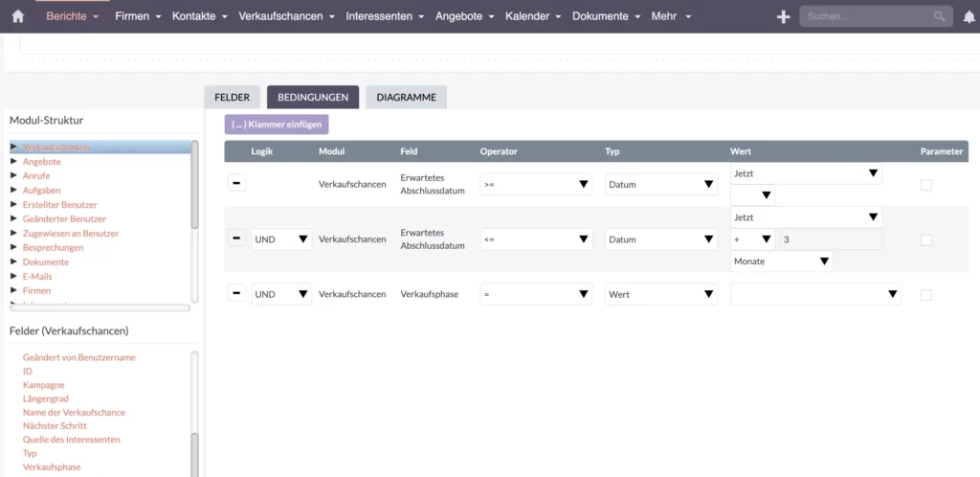980x477 pixels.
Task: Open the quick create plus icon
Action: 783,17
